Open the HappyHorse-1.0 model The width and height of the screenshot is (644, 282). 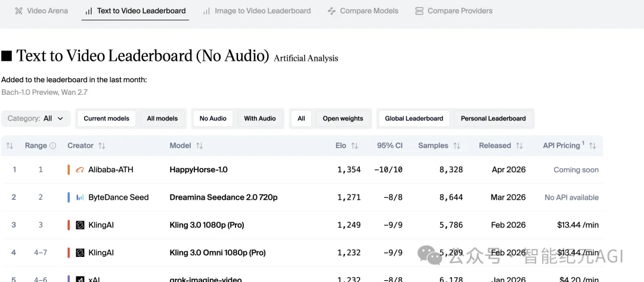point(199,169)
